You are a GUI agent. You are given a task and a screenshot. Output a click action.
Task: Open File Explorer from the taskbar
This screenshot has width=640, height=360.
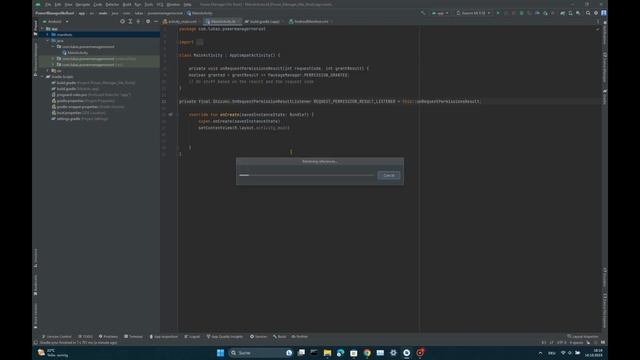[327, 353]
